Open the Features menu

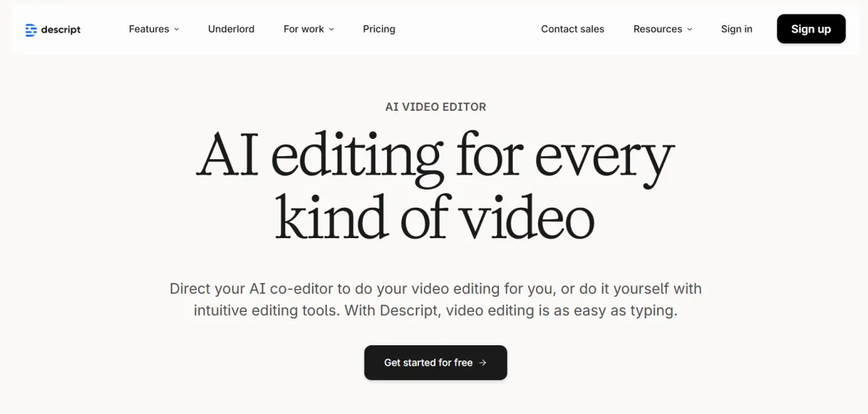pos(149,29)
